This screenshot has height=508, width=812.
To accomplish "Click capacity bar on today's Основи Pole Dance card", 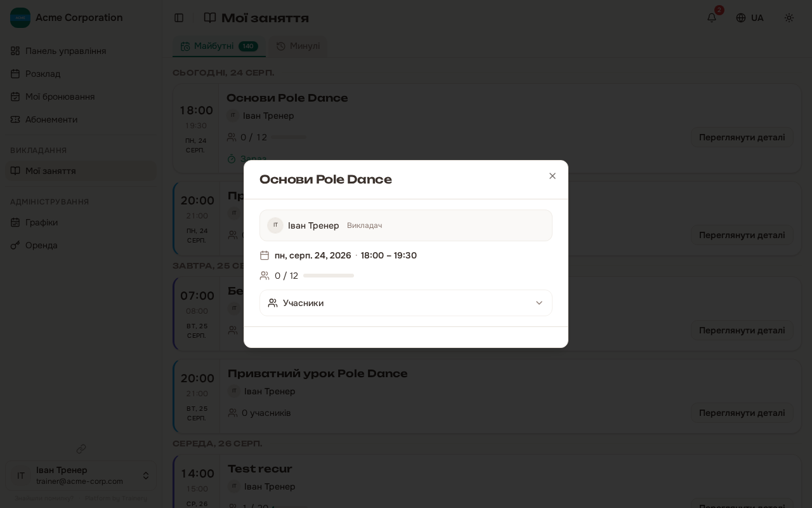I will 289,137.
